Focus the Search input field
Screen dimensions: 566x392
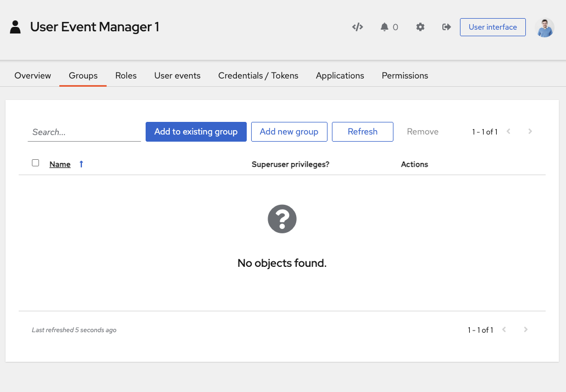point(84,132)
